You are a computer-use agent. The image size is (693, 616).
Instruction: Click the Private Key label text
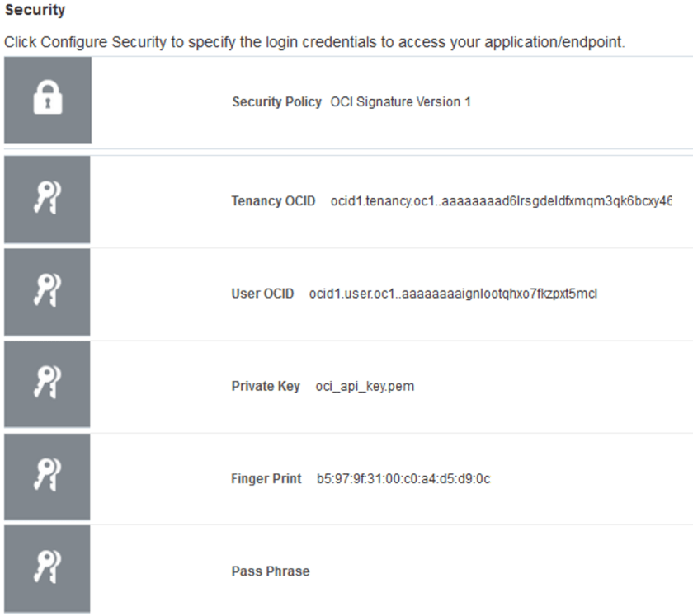pyautogui.click(x=265, y=386)
